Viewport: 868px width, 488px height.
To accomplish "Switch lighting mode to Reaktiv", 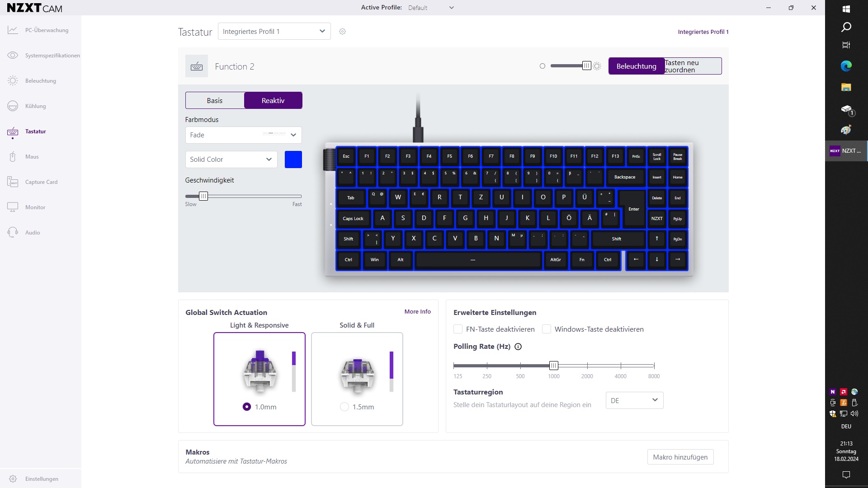I will click(273, 100).
